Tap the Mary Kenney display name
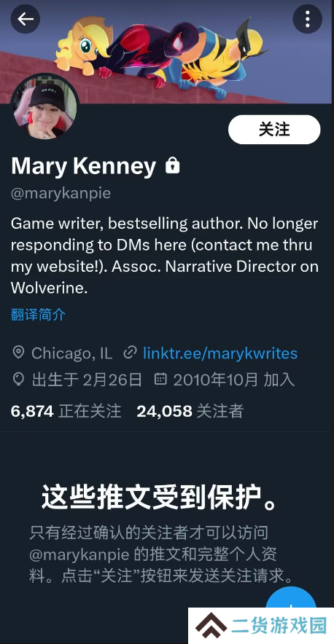Screen dimensions: 334x644 [x=83, y=166]
